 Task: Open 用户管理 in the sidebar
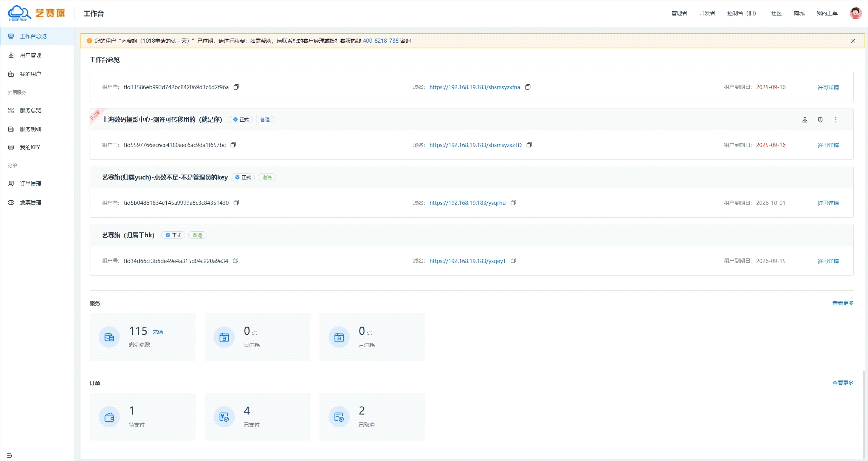pyautogui.click(x=31, y=55)
